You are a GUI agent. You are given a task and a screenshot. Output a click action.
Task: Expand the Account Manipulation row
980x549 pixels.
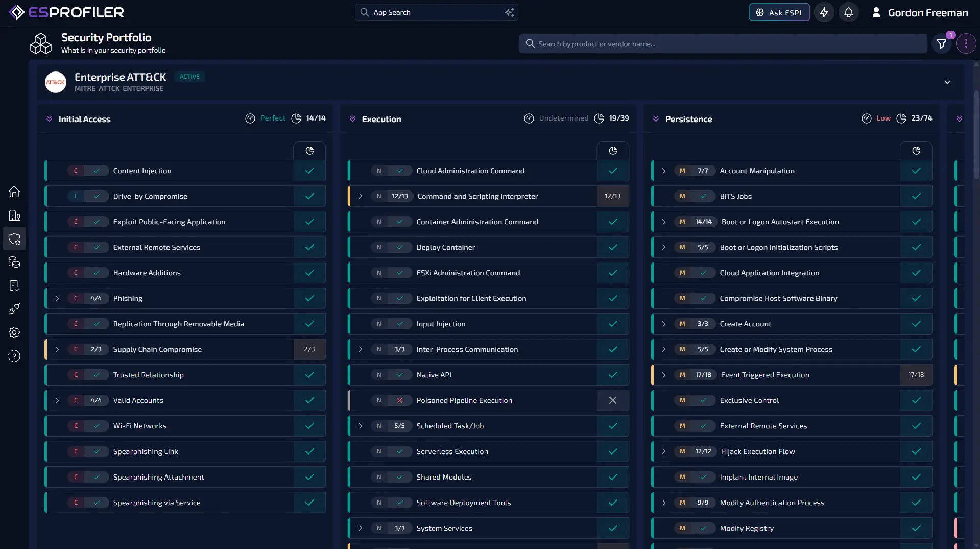[x=664, y=171]
